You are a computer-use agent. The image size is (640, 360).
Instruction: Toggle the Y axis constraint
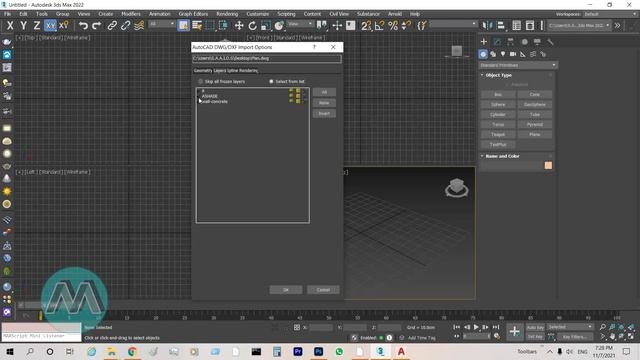click(23, 26)
